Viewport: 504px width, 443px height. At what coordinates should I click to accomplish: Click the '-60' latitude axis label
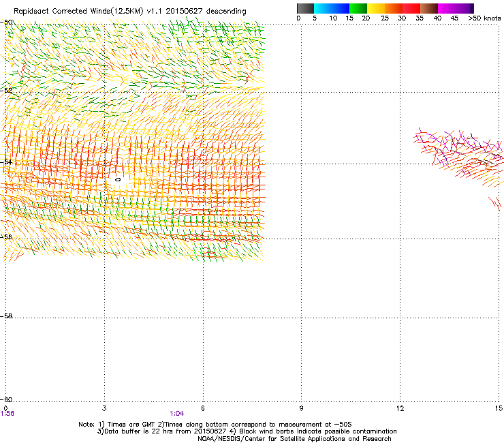click(7, 399)
